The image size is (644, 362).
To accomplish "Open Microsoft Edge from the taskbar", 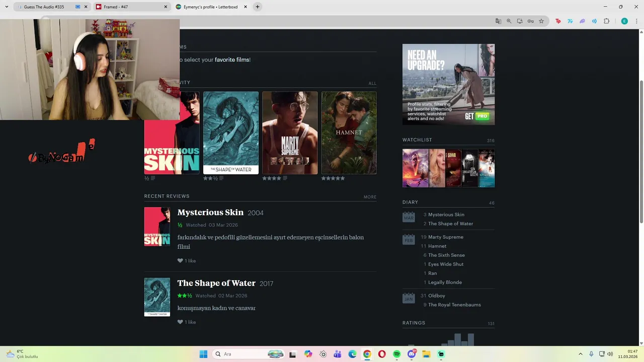I will click(352, 354).
